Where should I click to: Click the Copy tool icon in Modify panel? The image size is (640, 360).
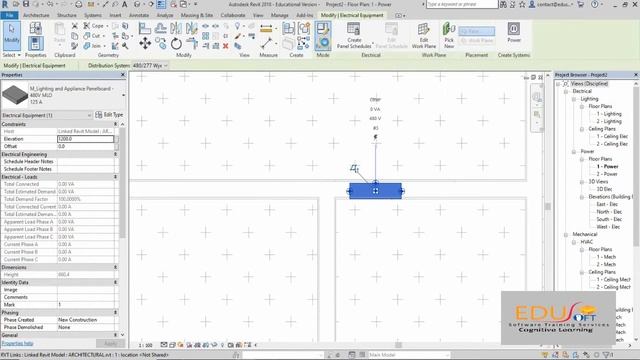click(160, 43)
